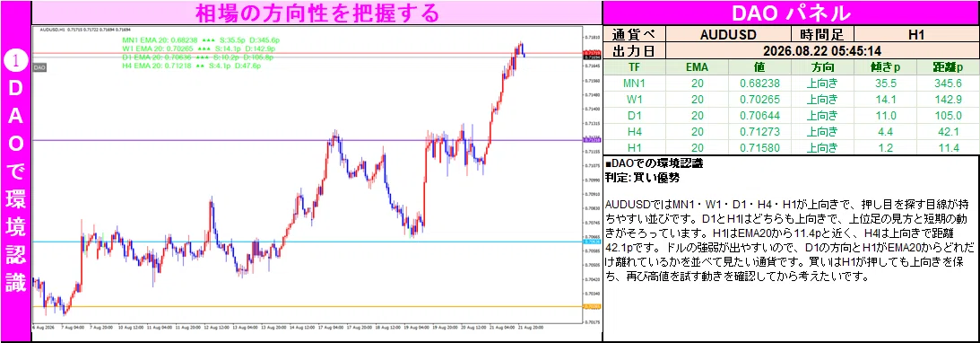Click the 2026.08.22 05:45:14 output date cell
Viewport: 980px width, 343px height.
tap(822, 50)
